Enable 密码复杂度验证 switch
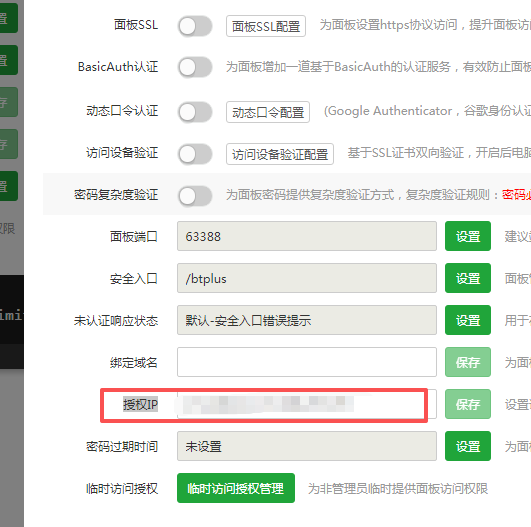 [x=195, y=196]
